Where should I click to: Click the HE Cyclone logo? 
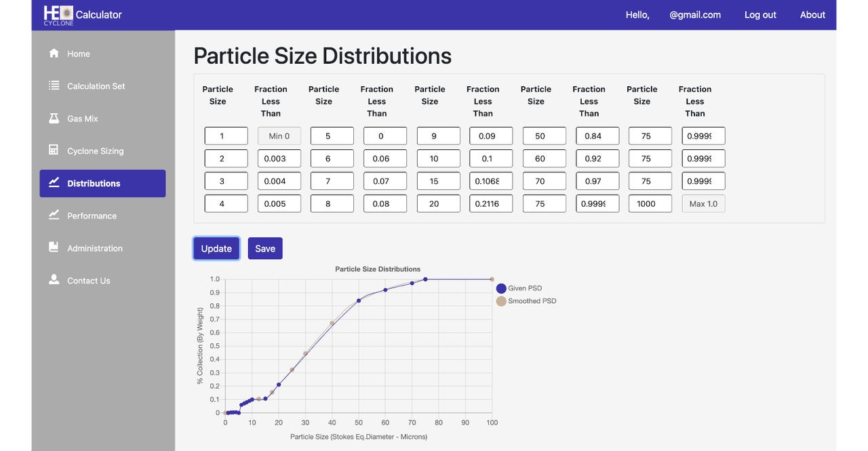[x=58, y=14]
